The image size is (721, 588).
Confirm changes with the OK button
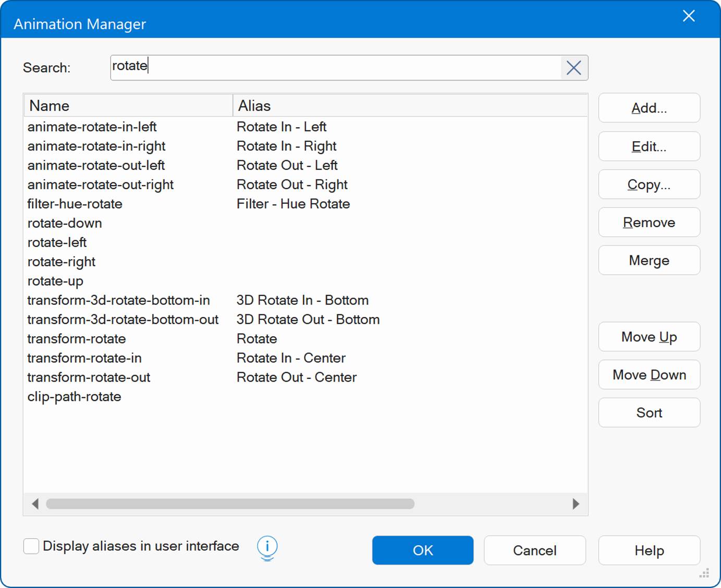(x=422, y=550)
